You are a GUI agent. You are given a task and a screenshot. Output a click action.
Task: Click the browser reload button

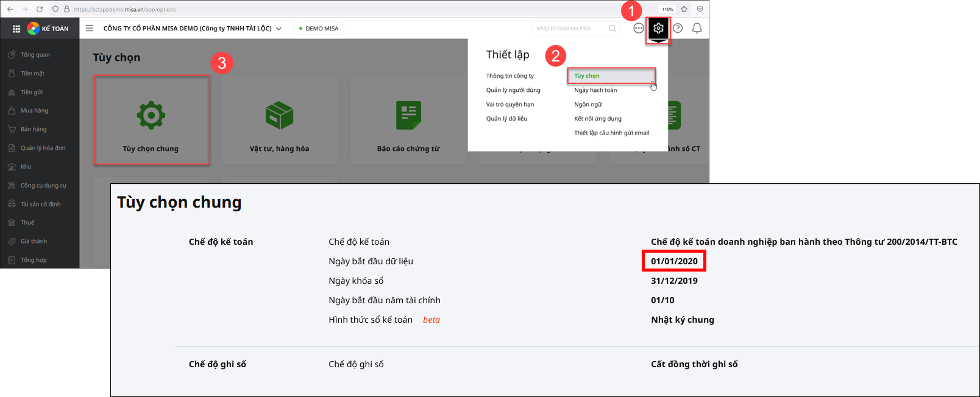click(x=40, y=9)
